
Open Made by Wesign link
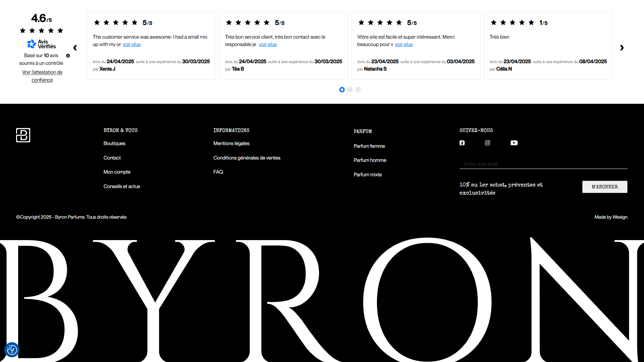tap(611, 217)
